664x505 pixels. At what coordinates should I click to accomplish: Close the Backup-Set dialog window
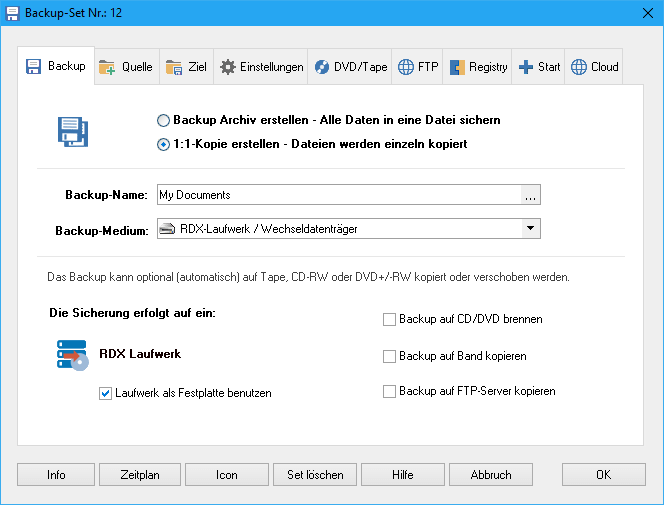click(648, 13)
